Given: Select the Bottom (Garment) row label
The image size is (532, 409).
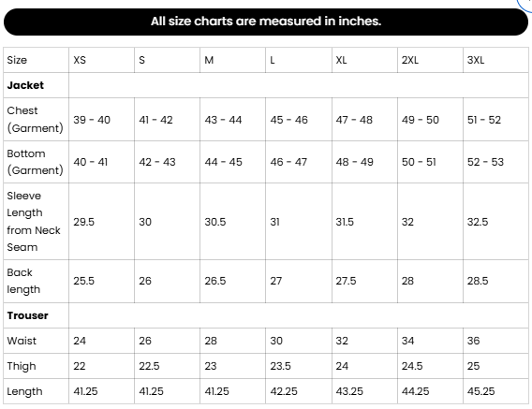Looking at the screenshot, I should [36, 162].
